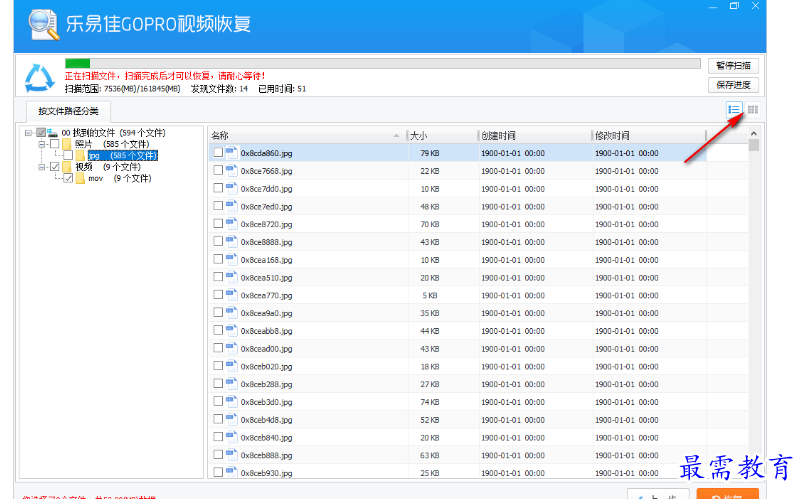Select mov (9 个文件) tree item

(120, 178)
